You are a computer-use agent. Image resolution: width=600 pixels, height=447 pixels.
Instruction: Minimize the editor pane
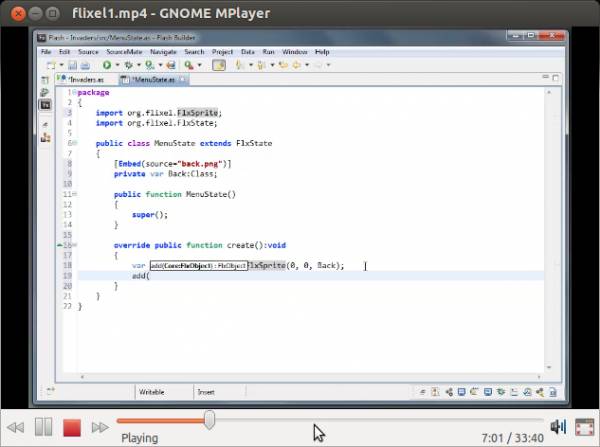click(546, 77)
